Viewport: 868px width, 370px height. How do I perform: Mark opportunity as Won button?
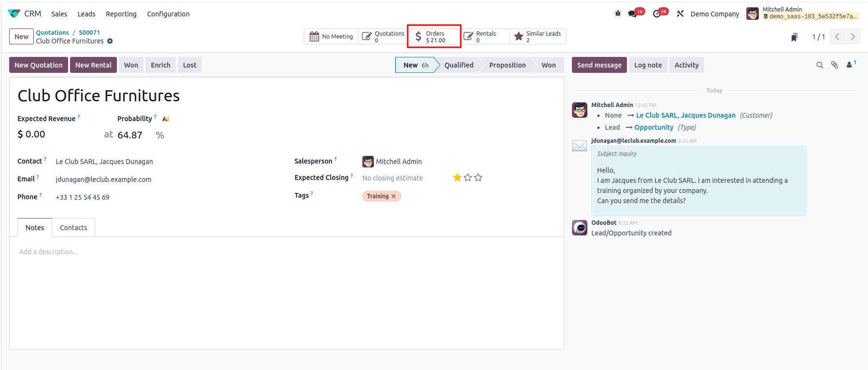pos(131,65)
